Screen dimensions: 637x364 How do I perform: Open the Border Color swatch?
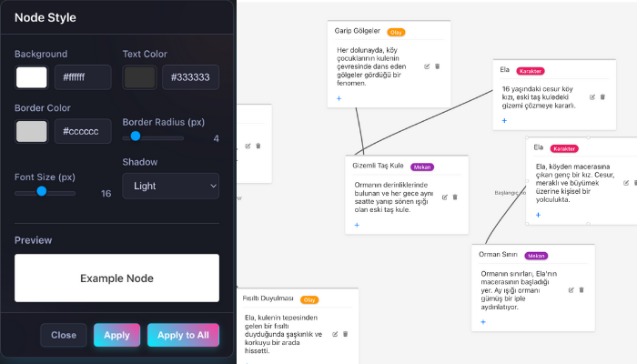coord(32,131)
